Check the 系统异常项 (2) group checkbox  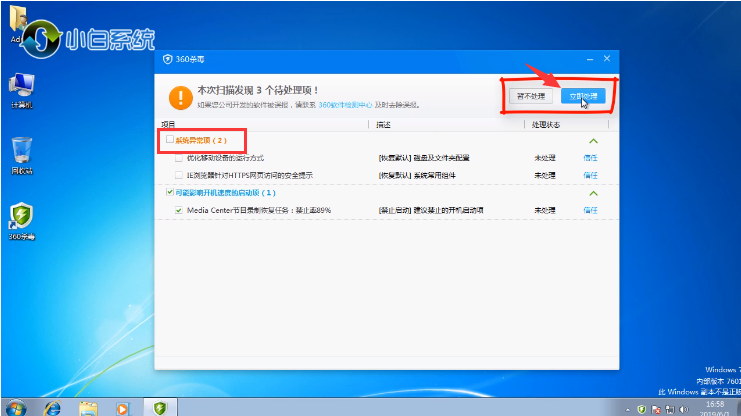pos(170,139)
